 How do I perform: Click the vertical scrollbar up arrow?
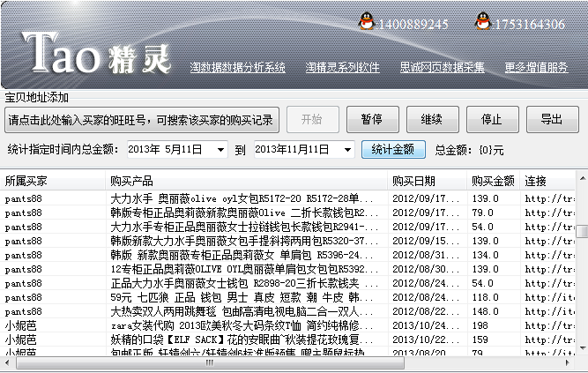point(583,178)
